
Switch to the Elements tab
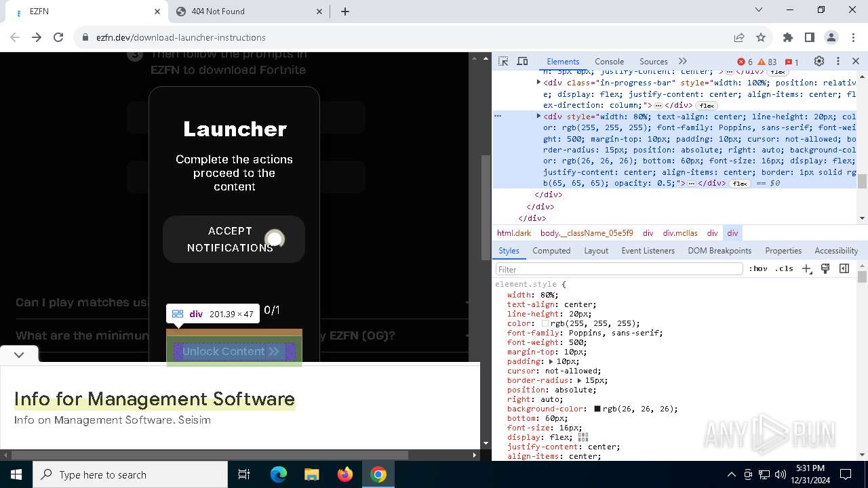(x=563, y=61)
